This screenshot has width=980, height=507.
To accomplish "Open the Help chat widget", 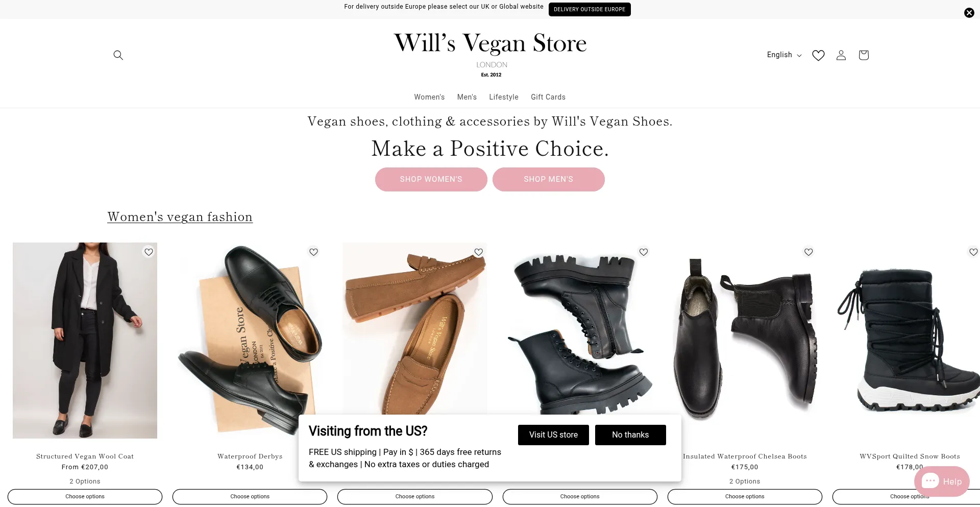I will tap(942, 481).
